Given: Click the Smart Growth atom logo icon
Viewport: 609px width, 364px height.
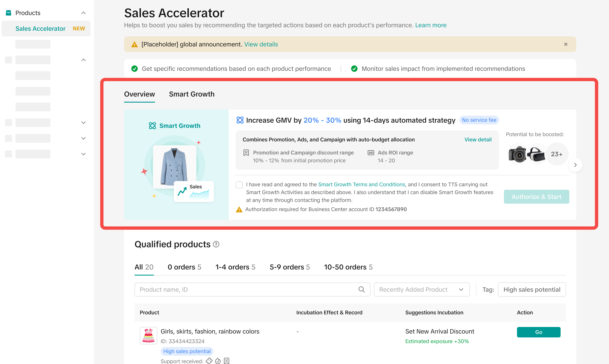Looking at the screenshot, I should pos(152,126).
